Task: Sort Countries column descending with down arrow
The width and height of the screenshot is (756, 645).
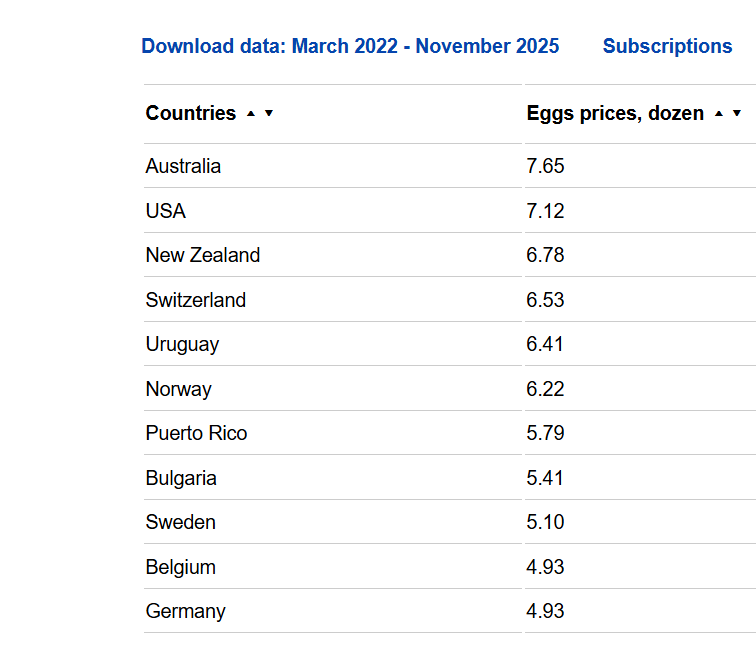Action: (268, 114)
